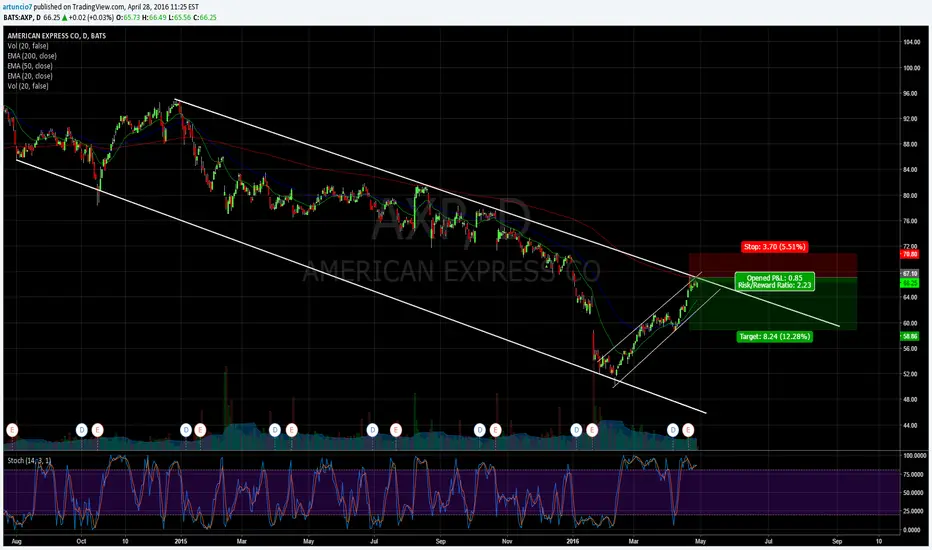Open the January 2015 earnings E marker
The image size is (932, 550).
pyautogui.click(x=200, y=429)
